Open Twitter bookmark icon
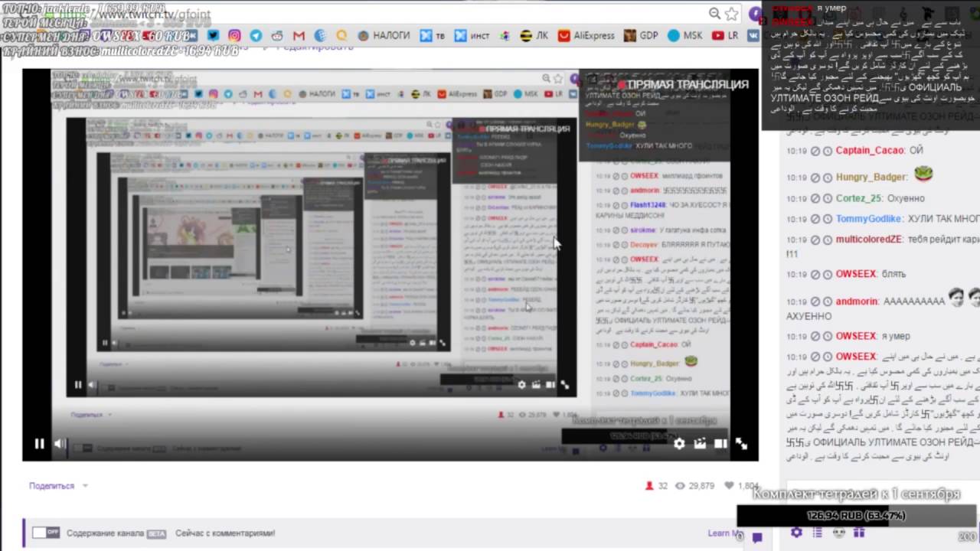The image size is (980, 551). click(x=213, y=35)
